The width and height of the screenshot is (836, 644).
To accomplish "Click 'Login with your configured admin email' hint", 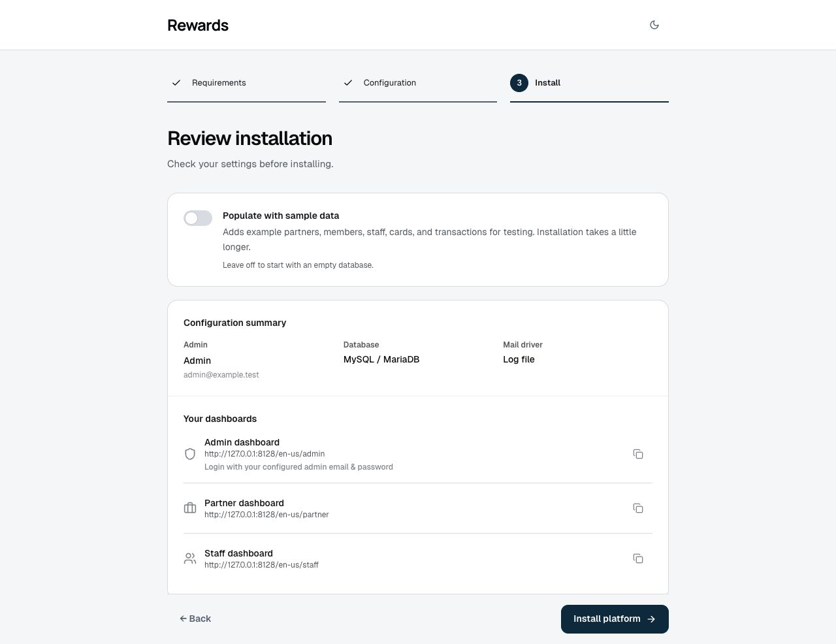I will pyautogui.click(x=298, y=467).
